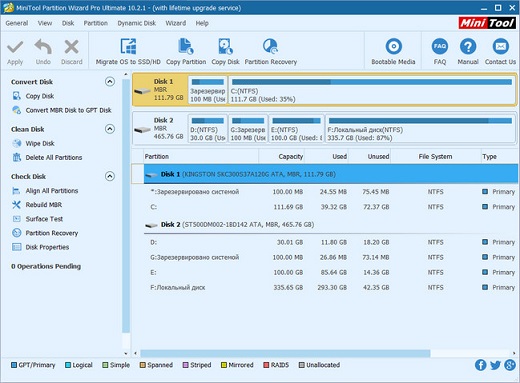Sort by Used column header
The image size is (520, 383).
[327, 156]
